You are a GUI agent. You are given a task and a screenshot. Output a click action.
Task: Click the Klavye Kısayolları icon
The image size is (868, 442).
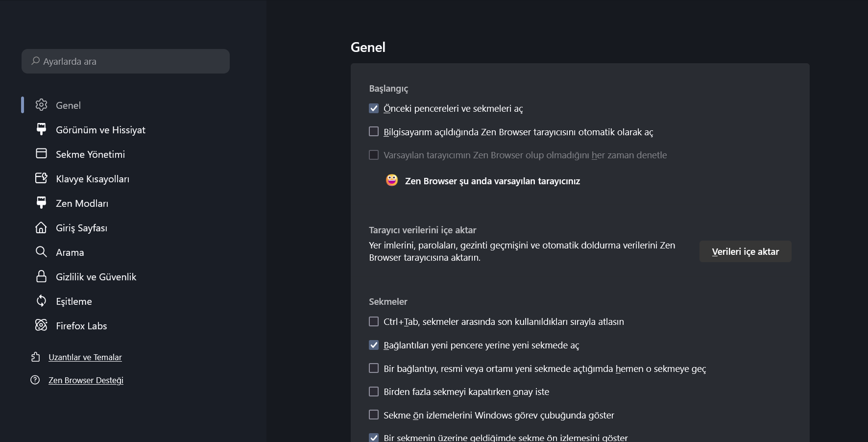(41, 178)
